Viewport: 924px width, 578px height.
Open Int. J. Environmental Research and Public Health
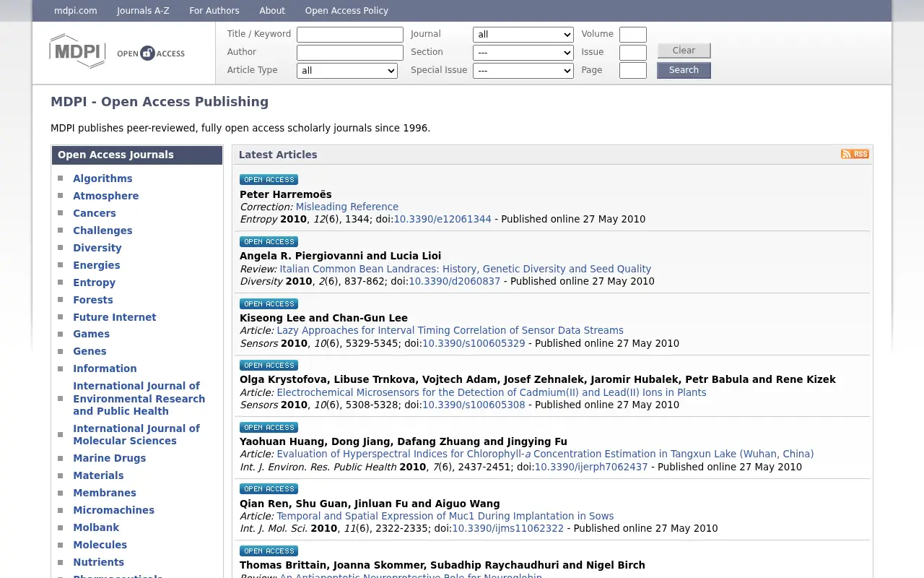coord(139,398)
